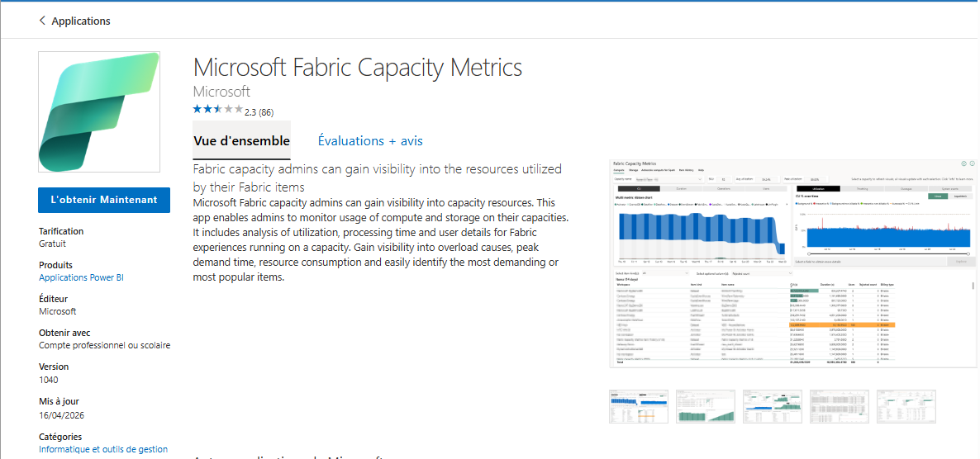Click the Microsoft Fabric Capacity Metrics title

(x=358, y=67)
